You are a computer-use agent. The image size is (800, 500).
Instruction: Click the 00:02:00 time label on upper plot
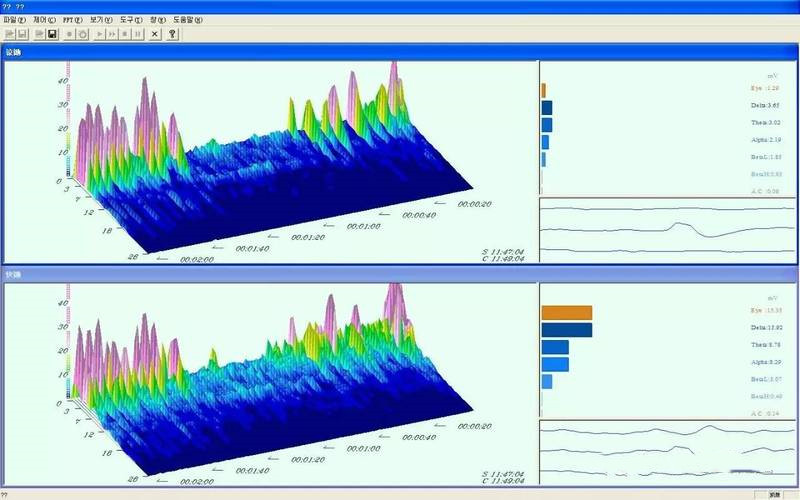point(197,260)
